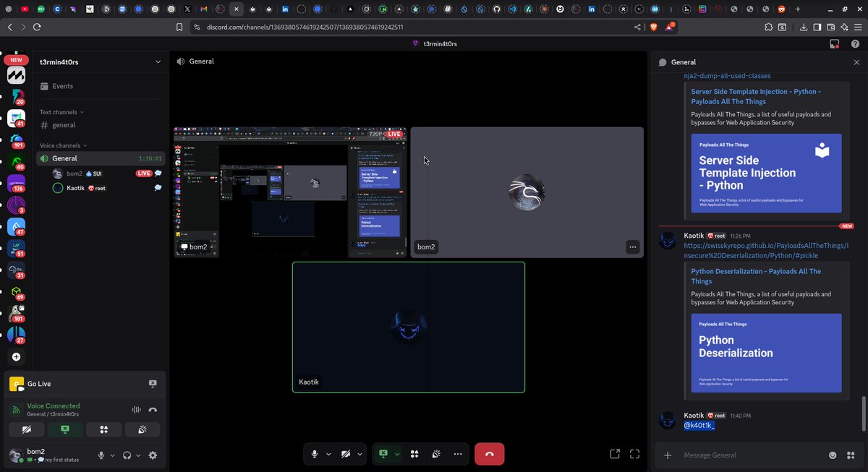Share this page icon in address bar
The height and width of the screenshot is (472, 868).
pos(637,27)
